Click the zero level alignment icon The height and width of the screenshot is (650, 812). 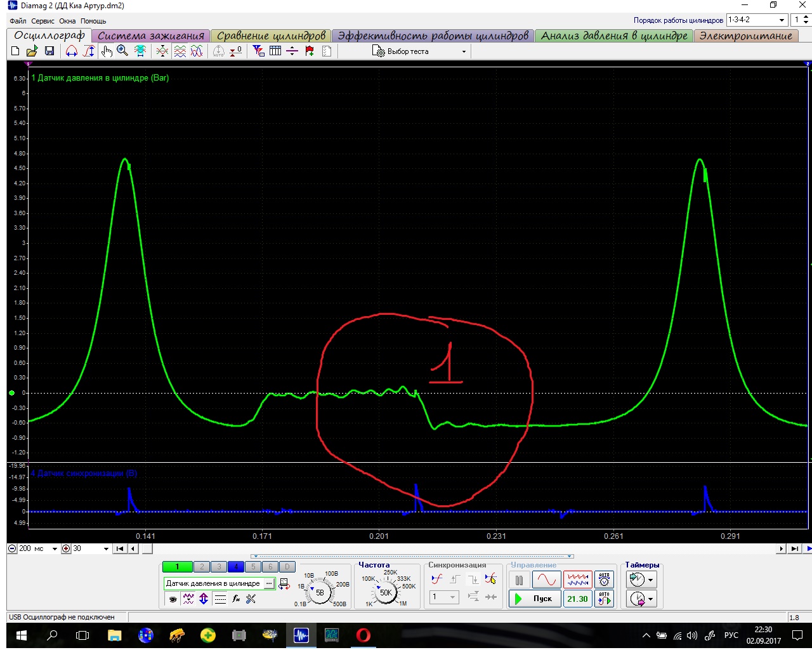pos(235,51)
